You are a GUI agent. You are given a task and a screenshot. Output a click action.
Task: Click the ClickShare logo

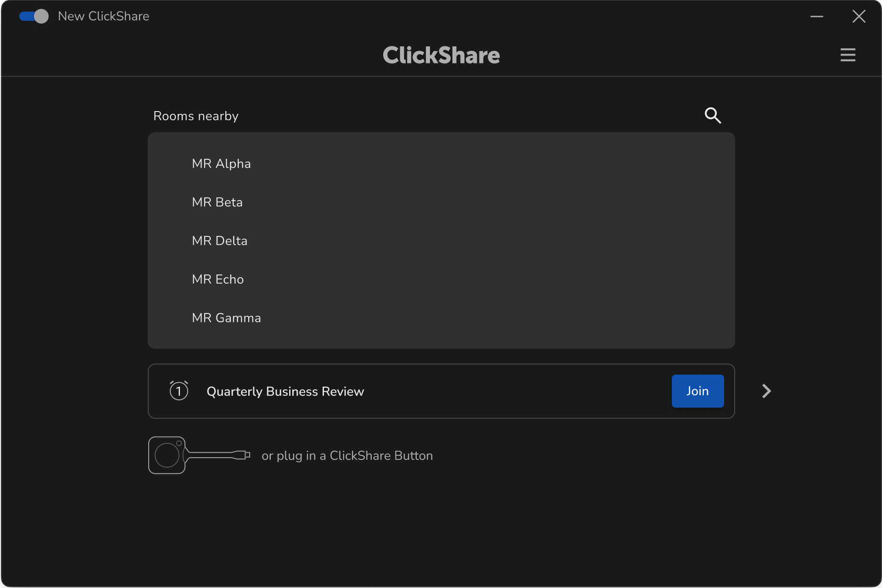(x=441, y=55)
